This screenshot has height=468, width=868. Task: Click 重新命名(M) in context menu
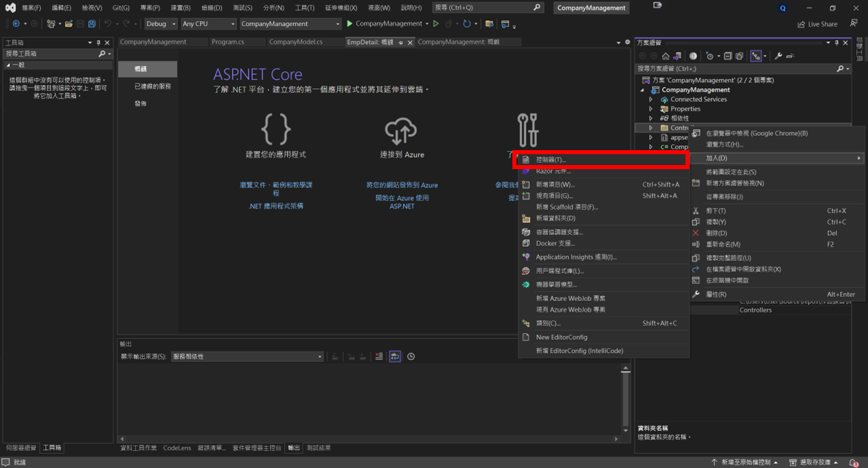[x=777, y=244]
